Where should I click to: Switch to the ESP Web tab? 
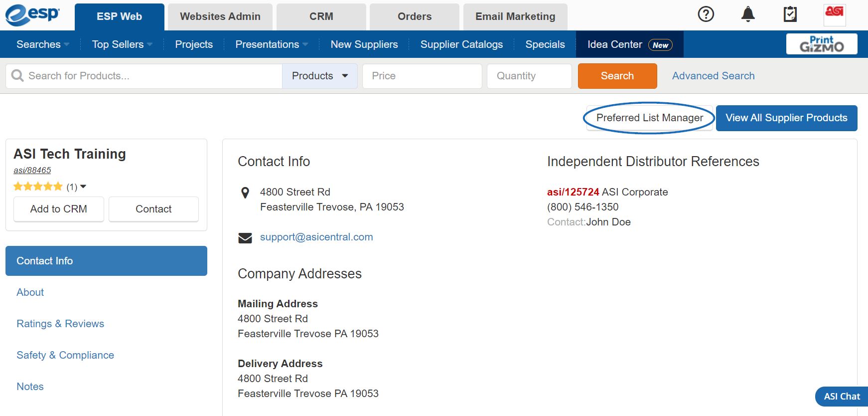pyautogui.click(x=120, y=17)
